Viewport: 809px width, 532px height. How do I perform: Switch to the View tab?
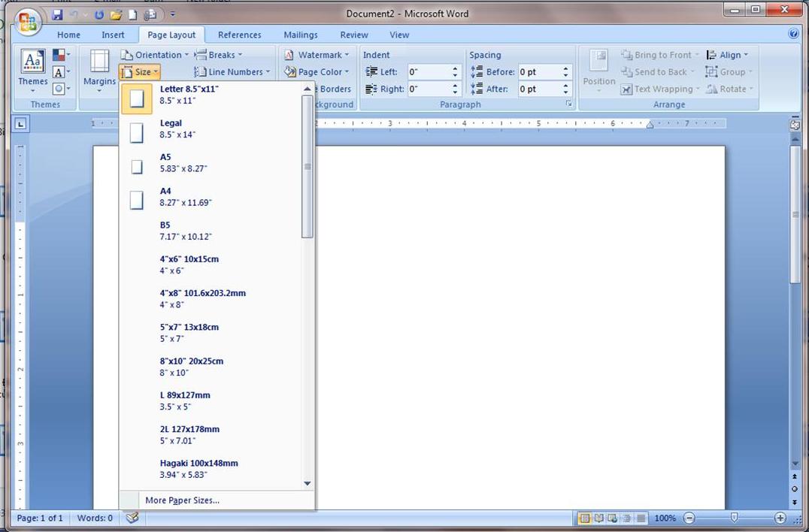coord(399,35)
